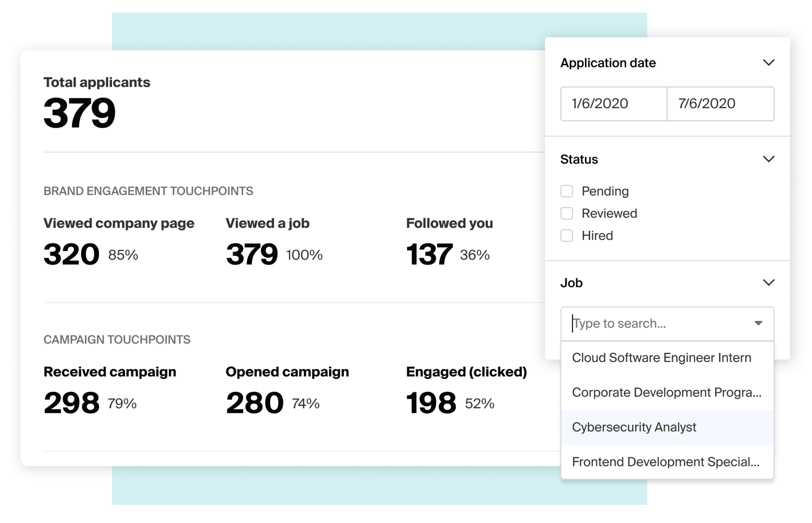Check the Pending status checkbox

(566, 191)
